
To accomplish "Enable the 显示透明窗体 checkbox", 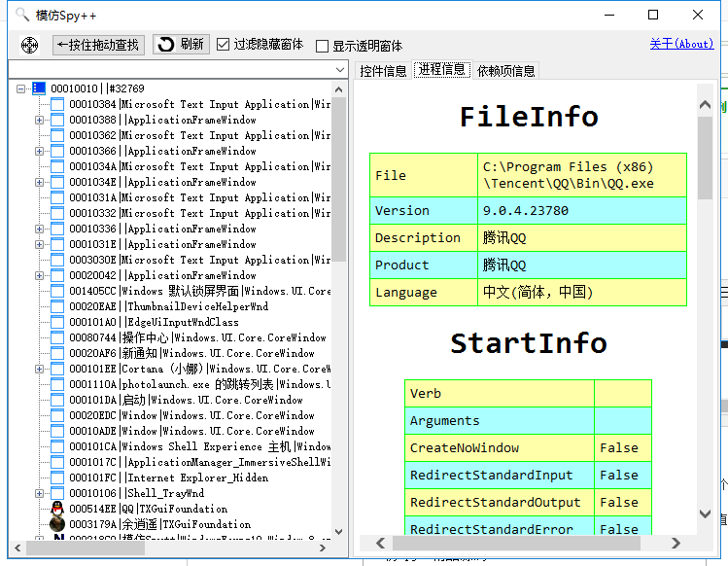I will [322, 46].
